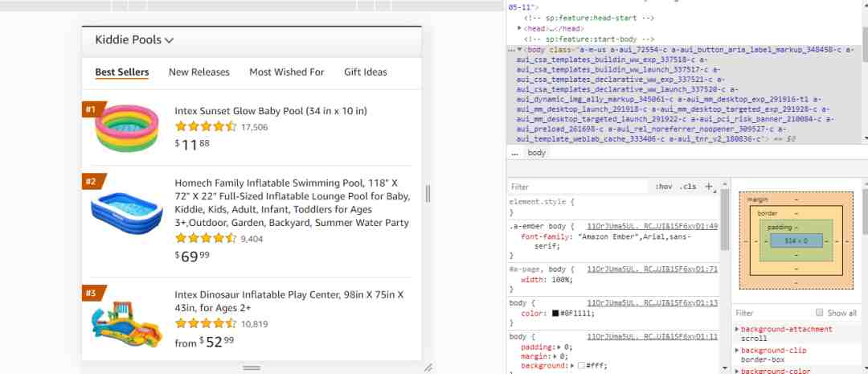The height and width of the screenshot is (374, 868).
Task: Click the $69.99 price
Action: [193, 256]
